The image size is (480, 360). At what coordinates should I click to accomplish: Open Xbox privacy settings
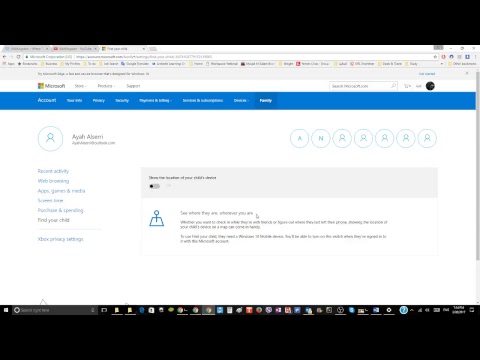click(60, 239)
